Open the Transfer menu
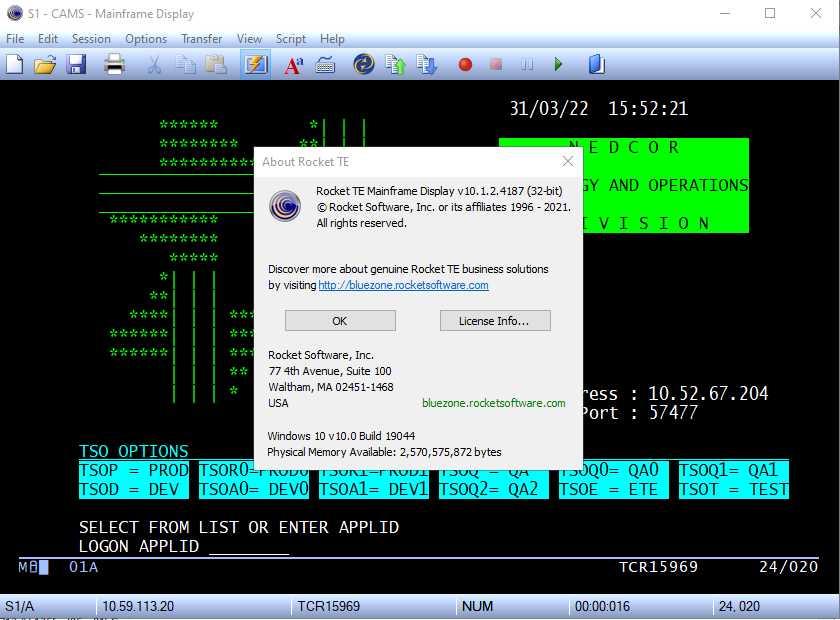This screenshot has height=620, width=840. click(201, 39)
